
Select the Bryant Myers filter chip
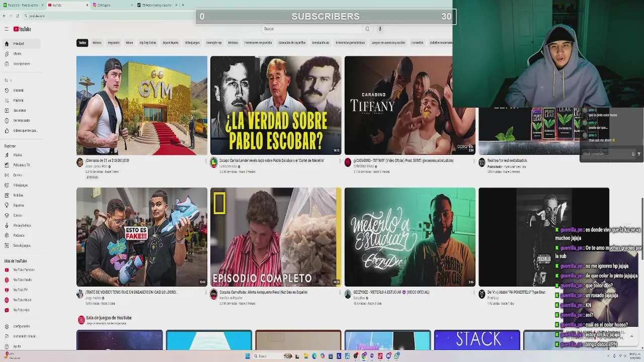[171, 43]
